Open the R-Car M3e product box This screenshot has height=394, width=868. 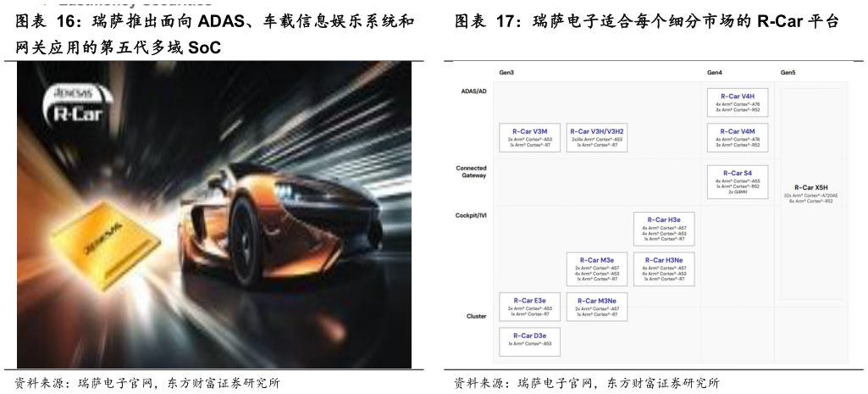(x=596, y=269)
